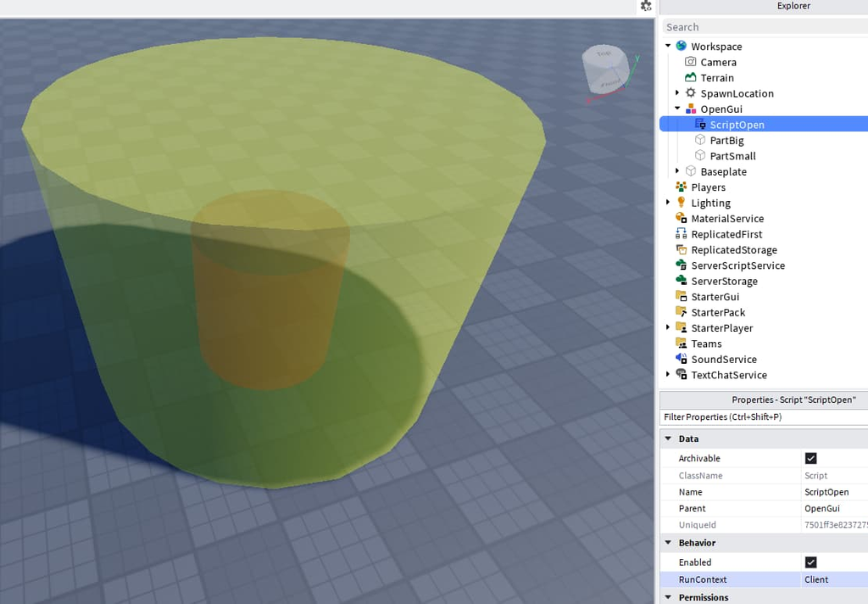
Task: Click the Lighting bulb icon
Action: (x=681, y=202)
